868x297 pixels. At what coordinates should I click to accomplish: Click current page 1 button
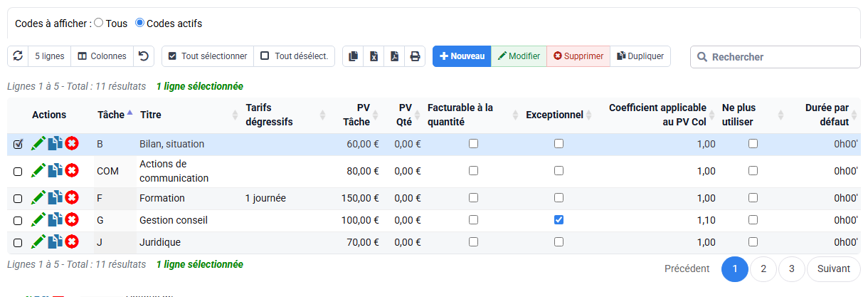click(735, 269)
